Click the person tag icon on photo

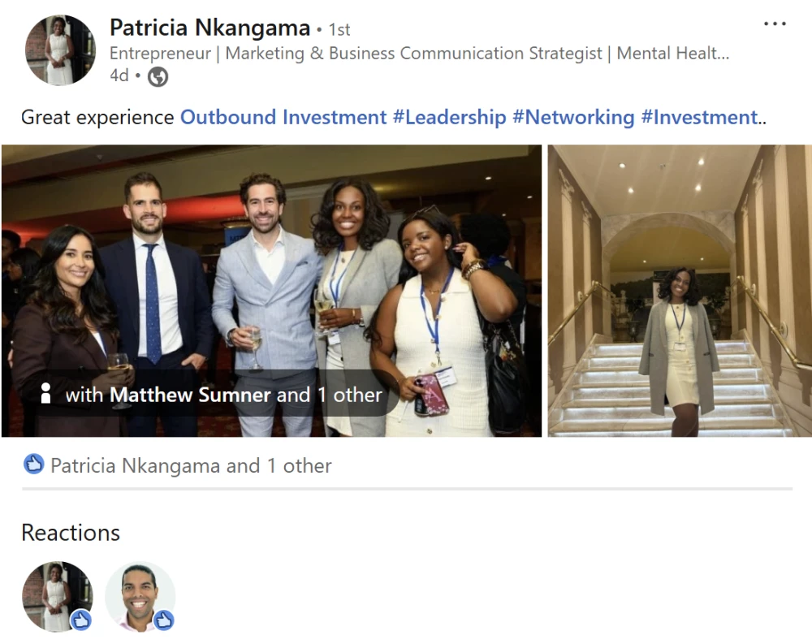46,395
